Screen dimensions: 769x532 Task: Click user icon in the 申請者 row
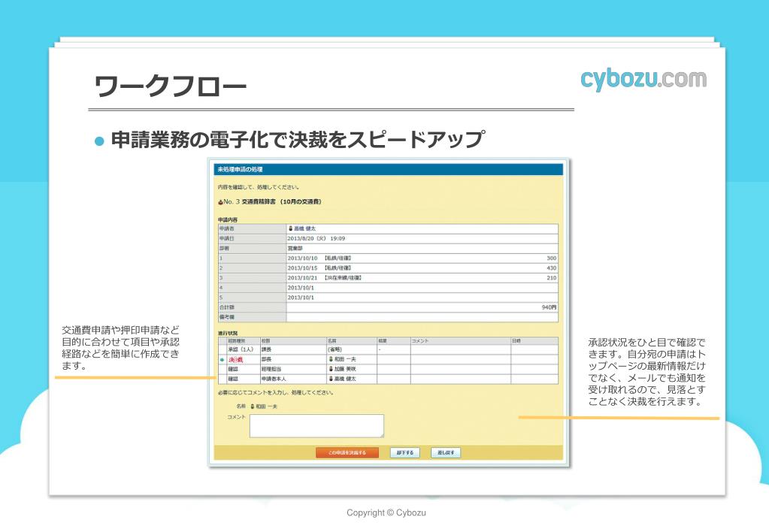(290, 228)
